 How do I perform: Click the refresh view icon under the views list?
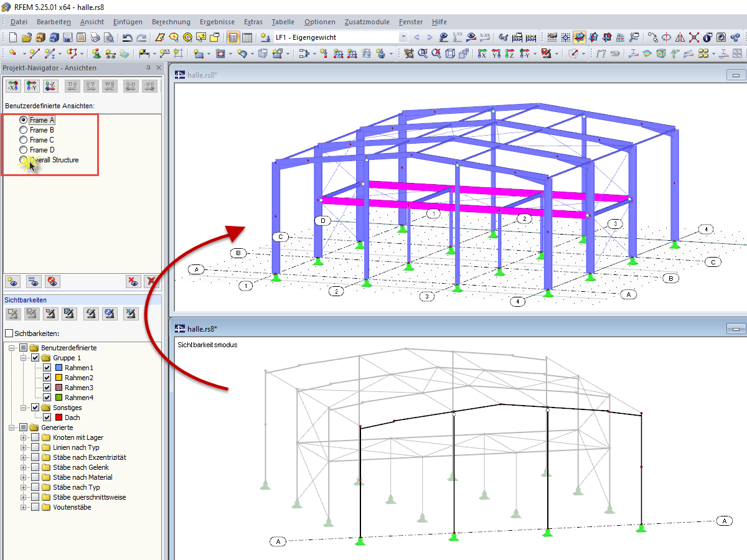[53, 281]
